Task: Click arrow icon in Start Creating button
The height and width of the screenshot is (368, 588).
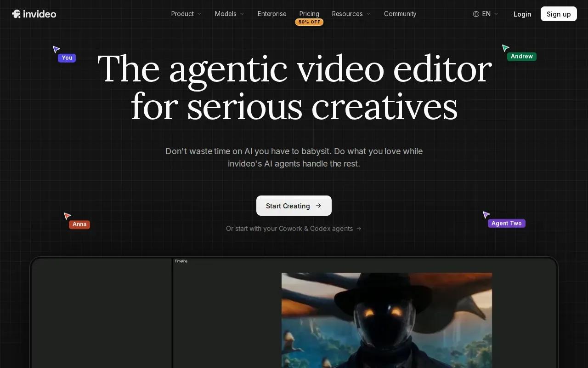Action: pyautogui.click(x=318, y=206)
